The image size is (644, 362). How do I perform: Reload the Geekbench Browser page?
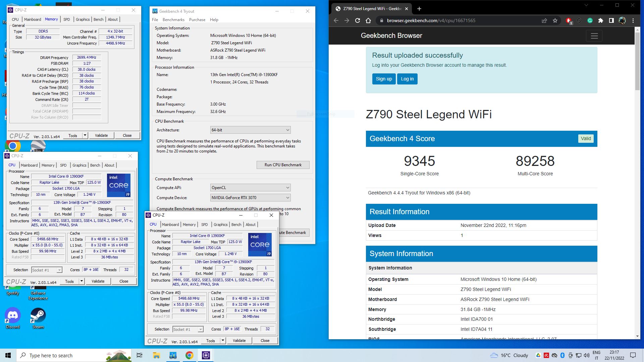tap(358, 20)
